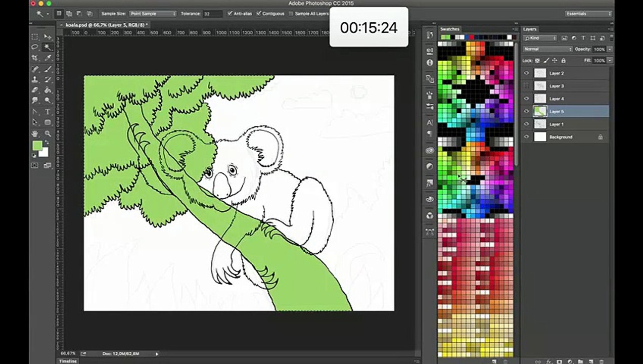Hide Layer 5 with its eye icon
Image resolution: width=643 pixels, height=364 pixels.
(527, 111)
